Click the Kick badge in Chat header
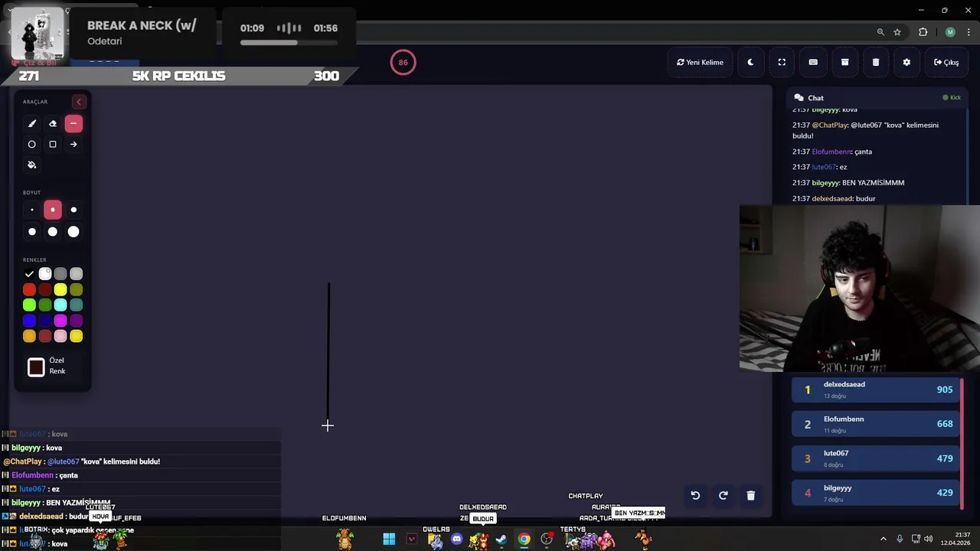The height and width of the screenshot is (551, 980). coord(952,98)
